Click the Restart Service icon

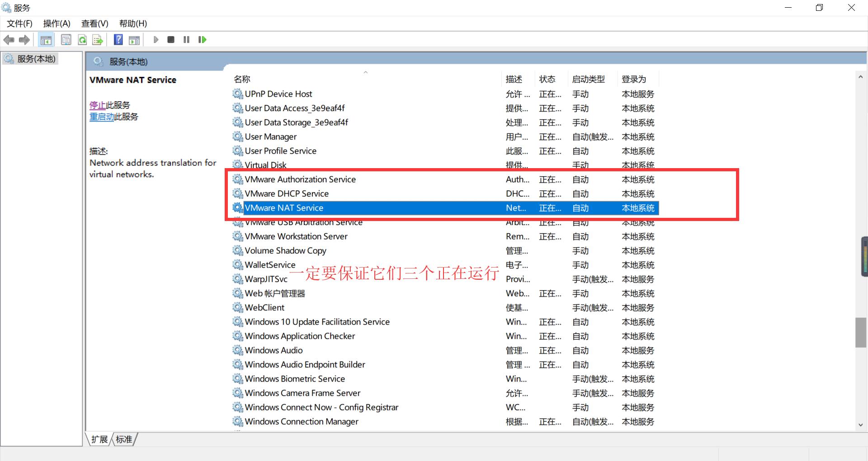click(x=202, y=40)
